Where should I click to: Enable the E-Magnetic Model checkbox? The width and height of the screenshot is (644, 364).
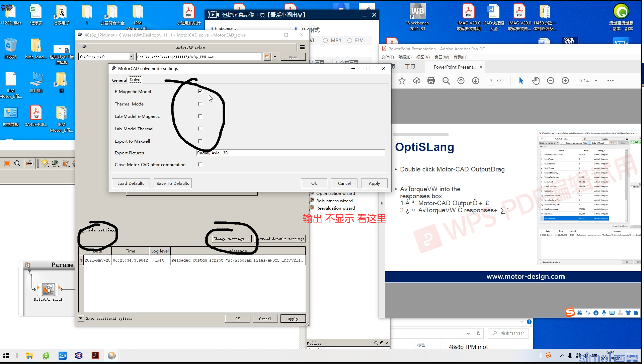pyautogui.click(x=200, y=91)
